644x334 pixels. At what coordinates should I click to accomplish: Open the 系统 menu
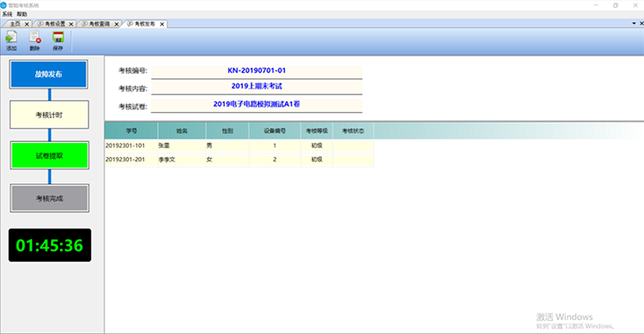coord(7,14)
